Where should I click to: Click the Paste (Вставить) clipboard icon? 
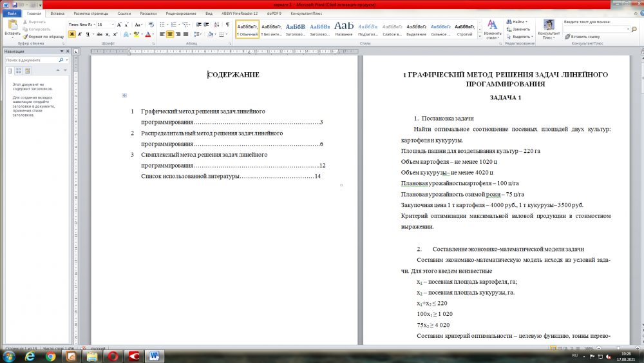12,25
